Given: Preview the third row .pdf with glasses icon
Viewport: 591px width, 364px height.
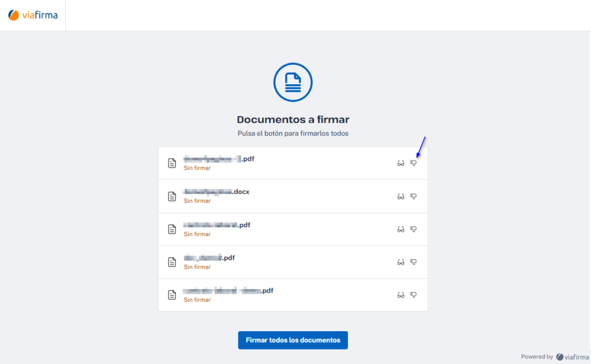Looking at the screenshot, I should pyautogui.click(x=401, y=229).
